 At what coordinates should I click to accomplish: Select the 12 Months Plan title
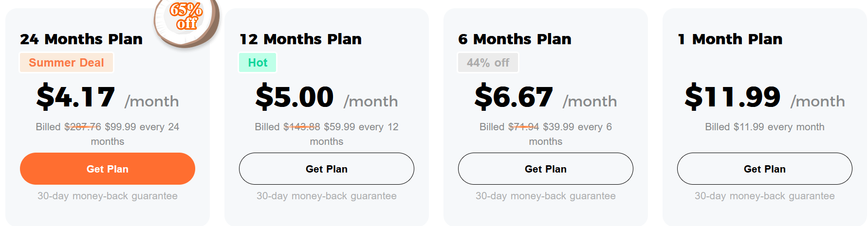[300, 39]
